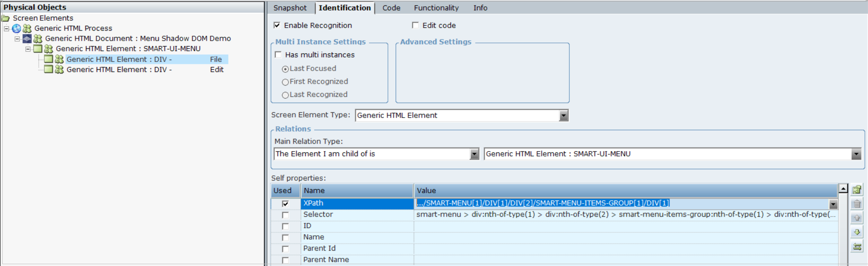Click the trash delete icon beside properties
This screenshot has height=266, width=868.
pos(857,204)
